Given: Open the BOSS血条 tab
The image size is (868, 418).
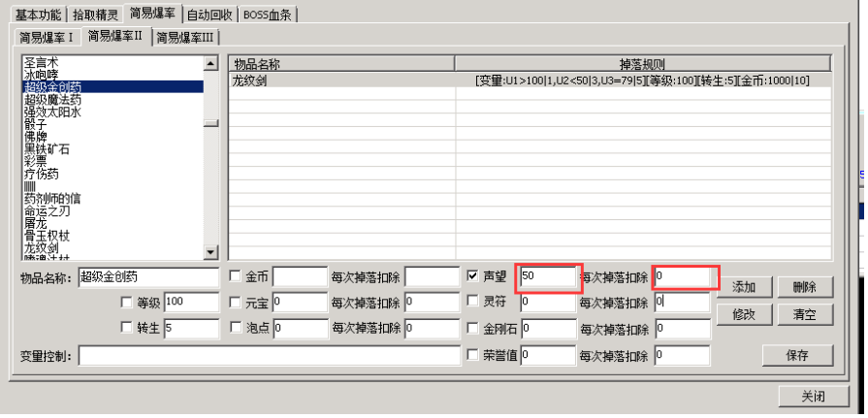Looking at the screenshot, I should (271, 15).
